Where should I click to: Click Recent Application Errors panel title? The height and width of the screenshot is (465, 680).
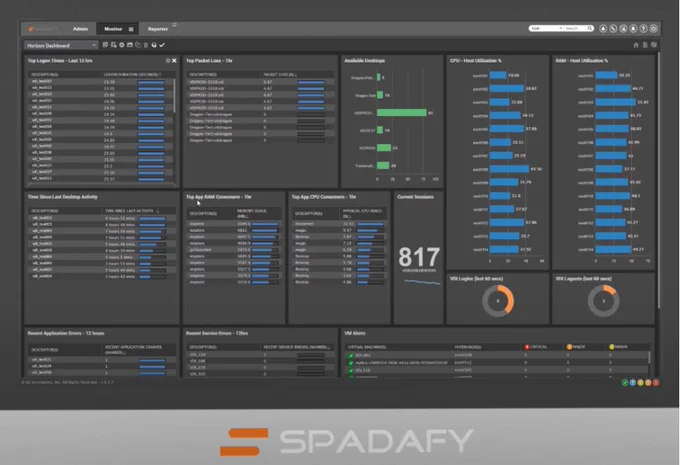66,333
